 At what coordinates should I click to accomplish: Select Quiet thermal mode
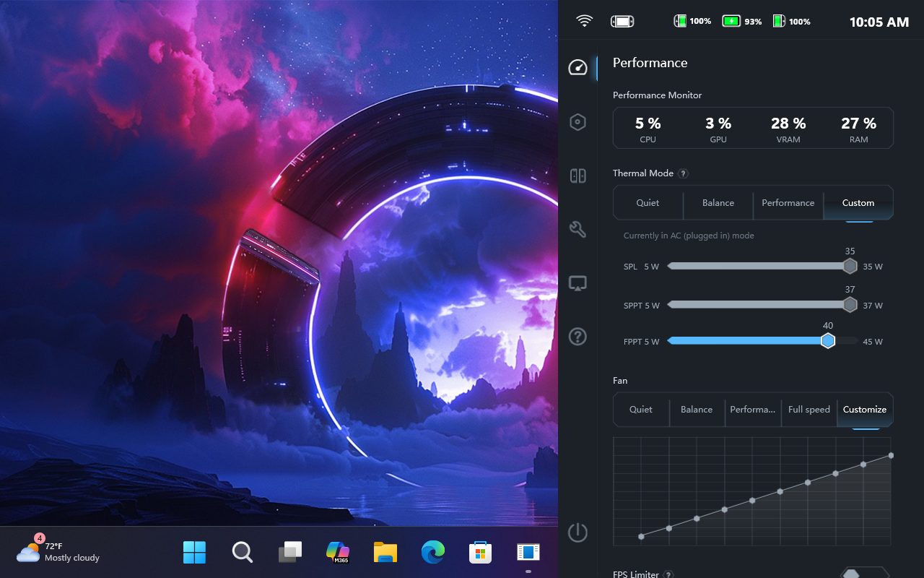(648, 203)
